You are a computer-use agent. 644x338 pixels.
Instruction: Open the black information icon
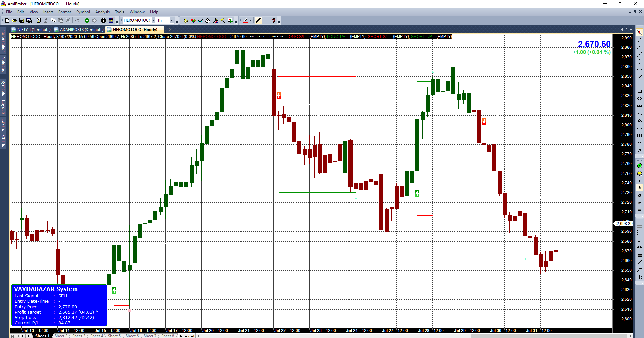click(x=103, y=21)
